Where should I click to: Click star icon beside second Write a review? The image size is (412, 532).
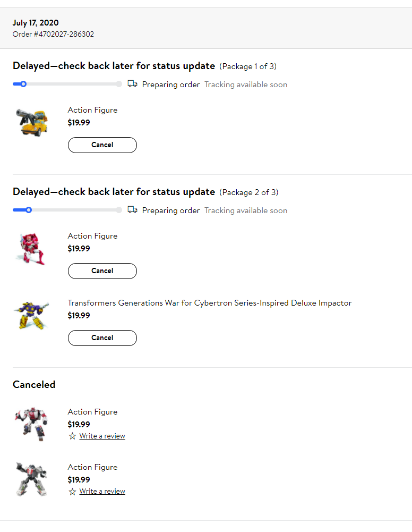(72, 491)
